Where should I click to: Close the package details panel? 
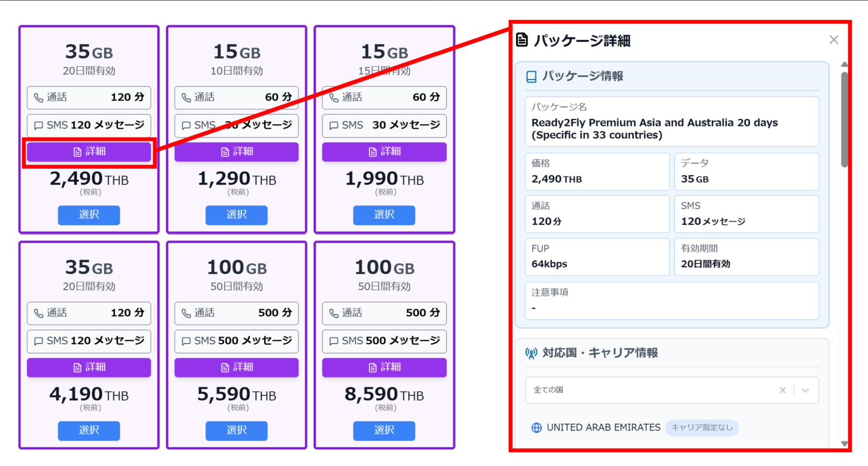point(833,40)
